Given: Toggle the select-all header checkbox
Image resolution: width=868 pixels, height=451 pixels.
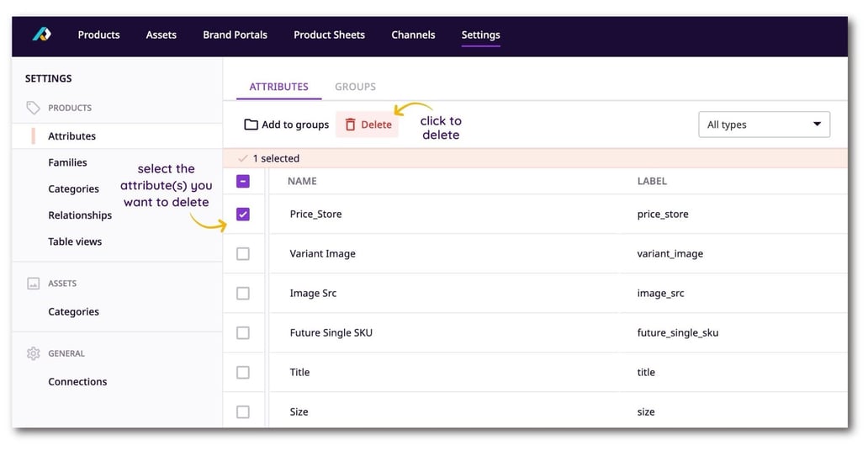Looking at the screenshot, I should 243,181.
